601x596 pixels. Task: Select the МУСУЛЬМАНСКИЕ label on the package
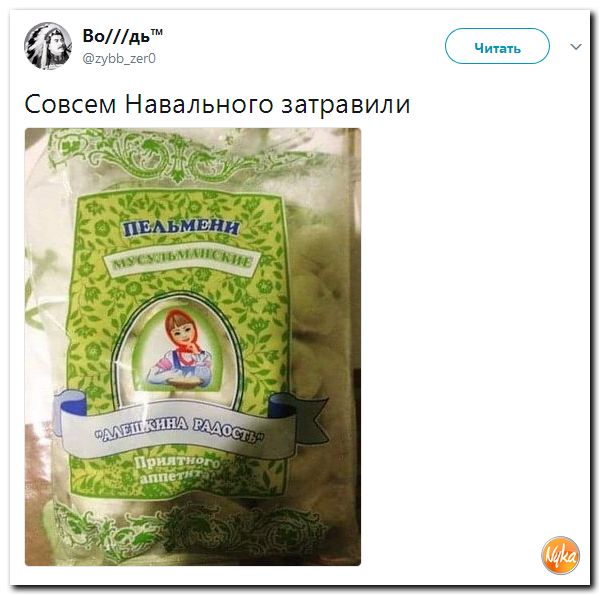tap(183, 261)
